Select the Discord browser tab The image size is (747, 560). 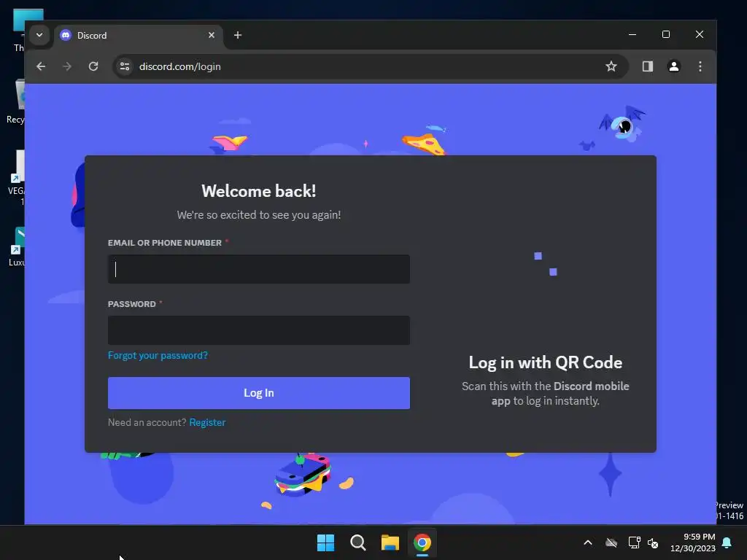pos(138,35)
